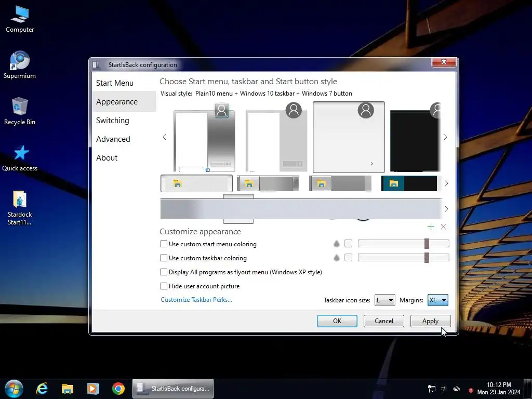The width and height of the screenshot is (532, 399).
Task: Choose the first glossy start menu style thumbnail
Action: coord(204,137)
